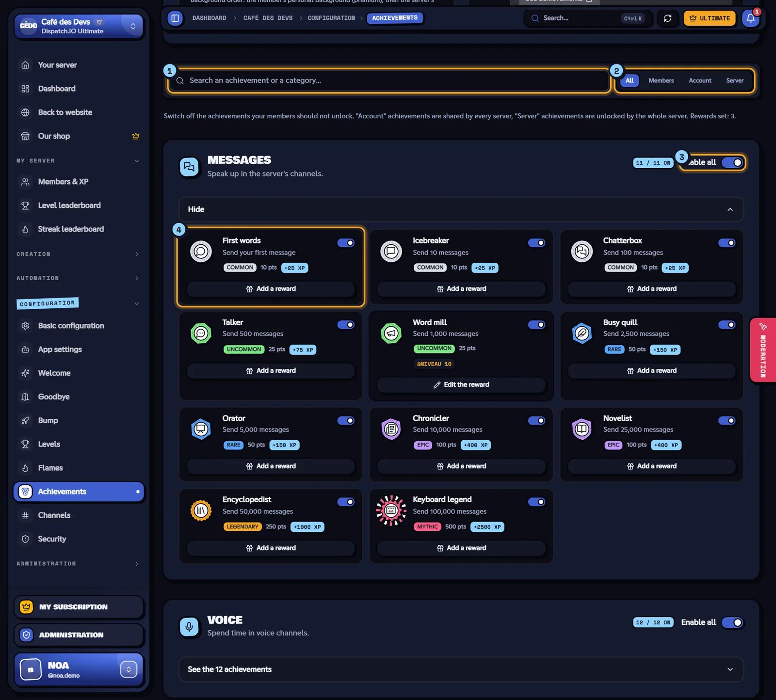Click the Encyclopedist legendary badge icon

click(201, 510)
